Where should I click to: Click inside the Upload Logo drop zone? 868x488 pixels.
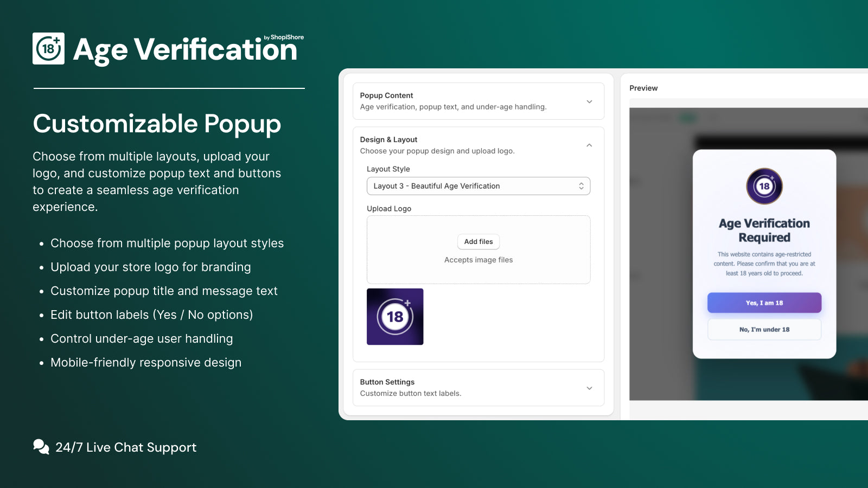pos(478,266)
